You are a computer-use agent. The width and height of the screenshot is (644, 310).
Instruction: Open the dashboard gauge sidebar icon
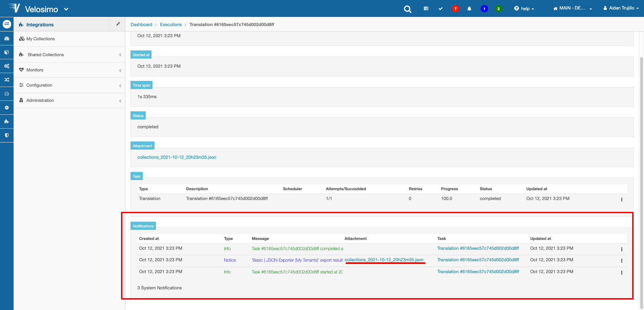[x=7, y=39]
